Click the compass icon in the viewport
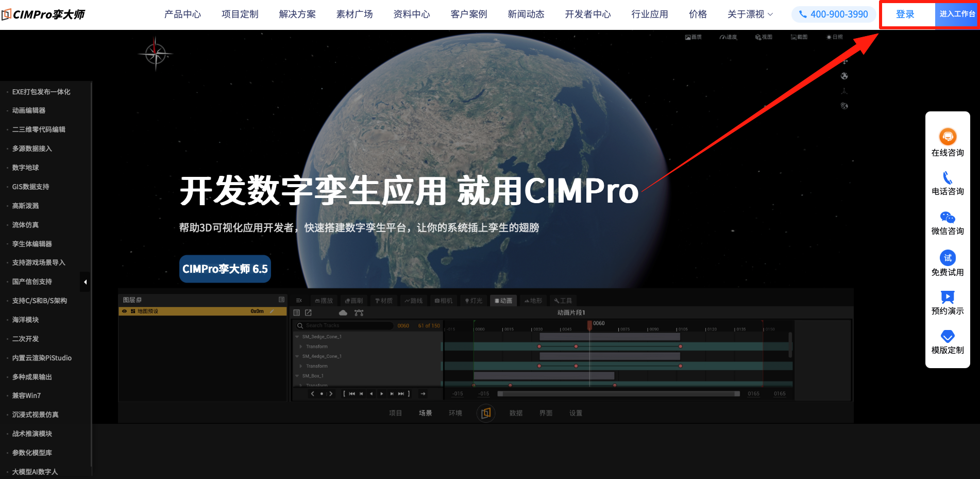The width and height of the screenshot is (980, 479). [x=155, y=54]
